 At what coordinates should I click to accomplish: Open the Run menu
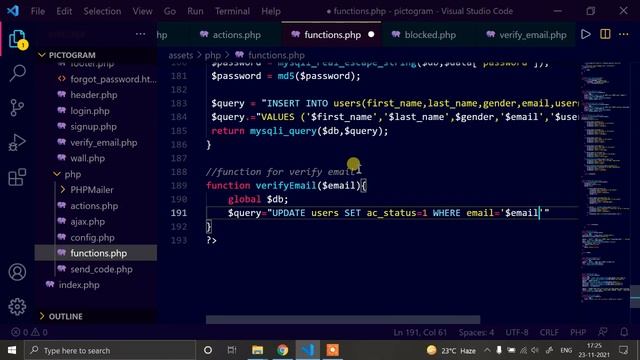pyautogui.click(x=195, y=11)
